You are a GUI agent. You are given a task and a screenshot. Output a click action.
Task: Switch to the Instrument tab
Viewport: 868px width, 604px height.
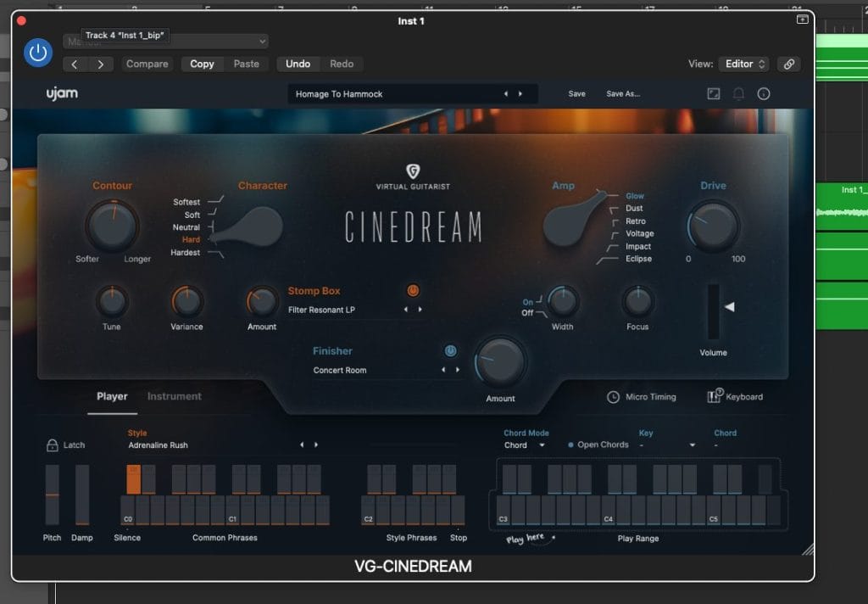point(174,396)
